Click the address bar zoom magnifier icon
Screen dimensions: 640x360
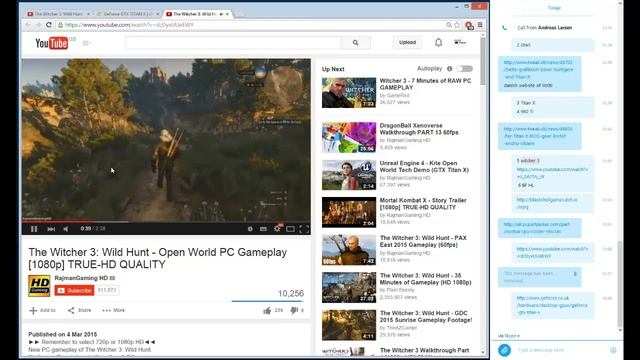tap(449, 25)
